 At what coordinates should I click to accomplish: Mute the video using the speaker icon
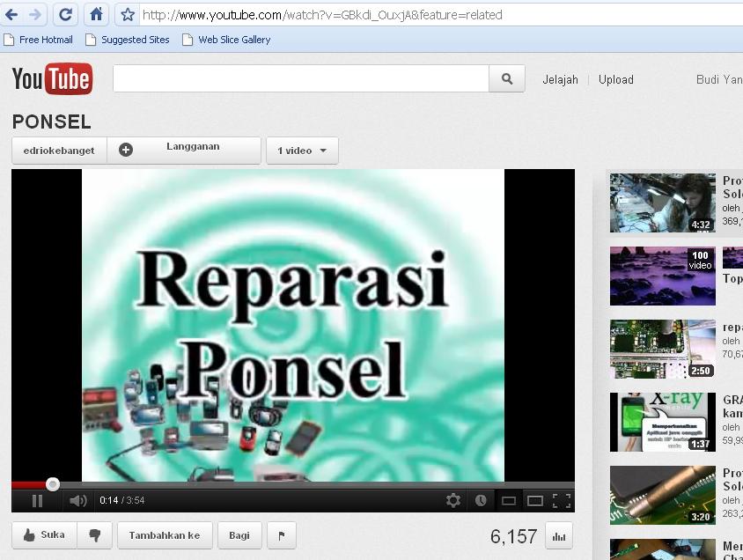tap(78, 501)
